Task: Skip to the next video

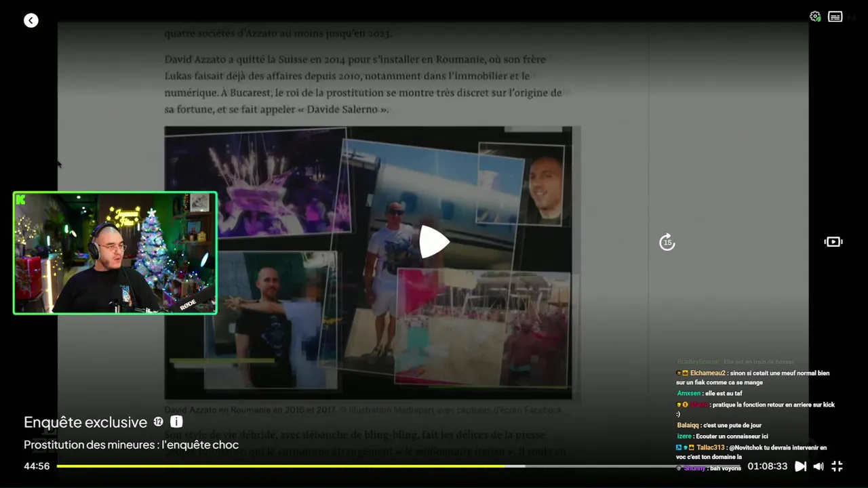Action: pyautogui.click(x=800, y=466)
